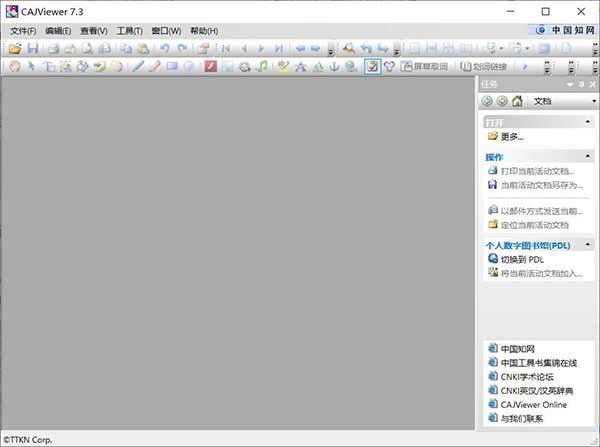The height and width of the screenshot is (447, 600).
Task: Toggle auto-hide pin on the task pane
Action: pyautogui.click(x=581, y=85)
